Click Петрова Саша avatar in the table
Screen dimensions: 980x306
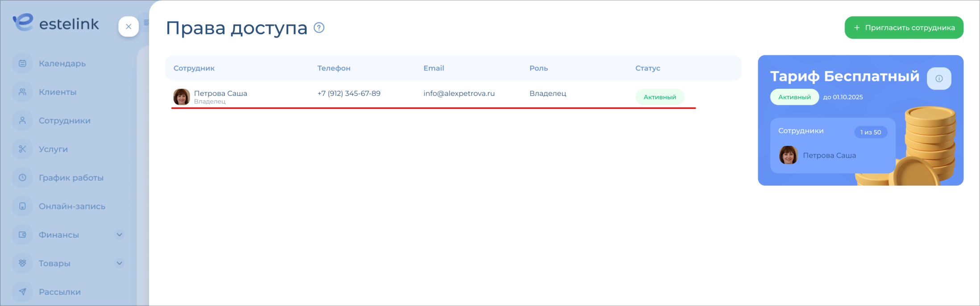coord(182,97)
